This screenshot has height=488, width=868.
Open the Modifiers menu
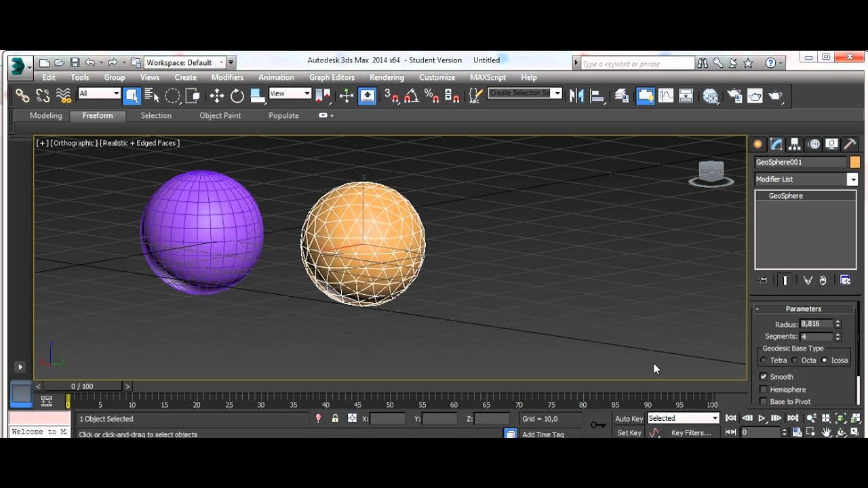(227, 77)
